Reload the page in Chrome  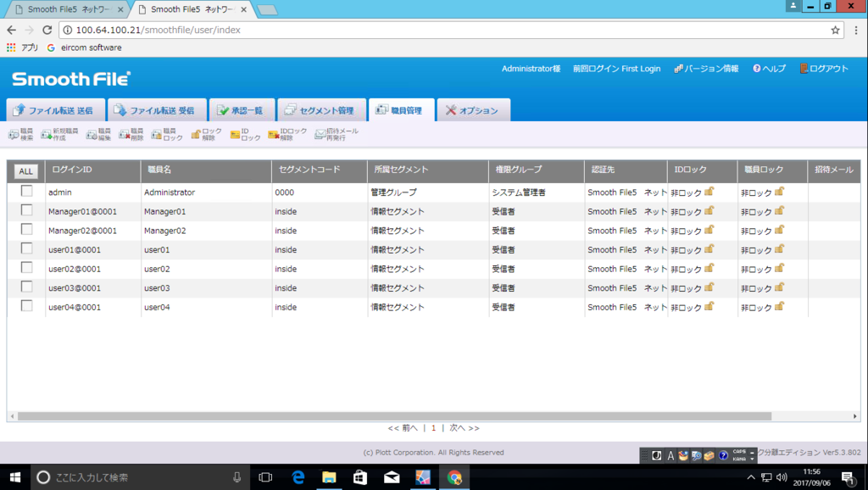tap(47, 30)
